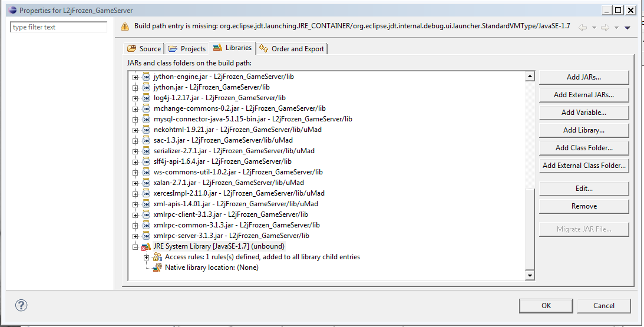Screen dimensions: 644x327
Task: Expand the log4j-1.2.17.jar entry
Action: pos(135,98)
